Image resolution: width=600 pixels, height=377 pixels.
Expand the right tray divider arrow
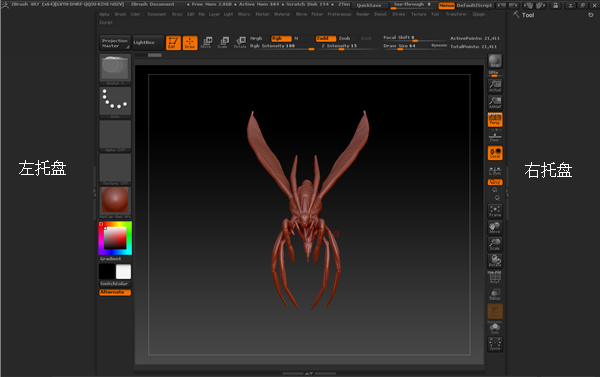coord(507,193)
